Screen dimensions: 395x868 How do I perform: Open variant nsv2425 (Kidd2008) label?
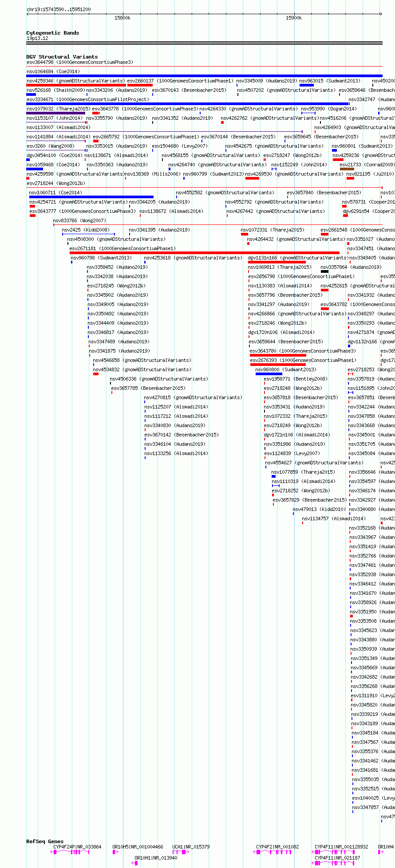(x=86, y=230)
